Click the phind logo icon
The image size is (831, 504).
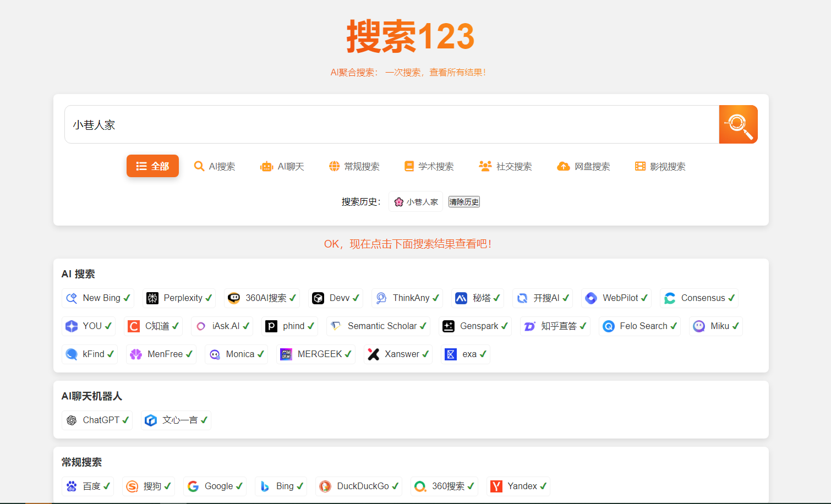[271, 326]
